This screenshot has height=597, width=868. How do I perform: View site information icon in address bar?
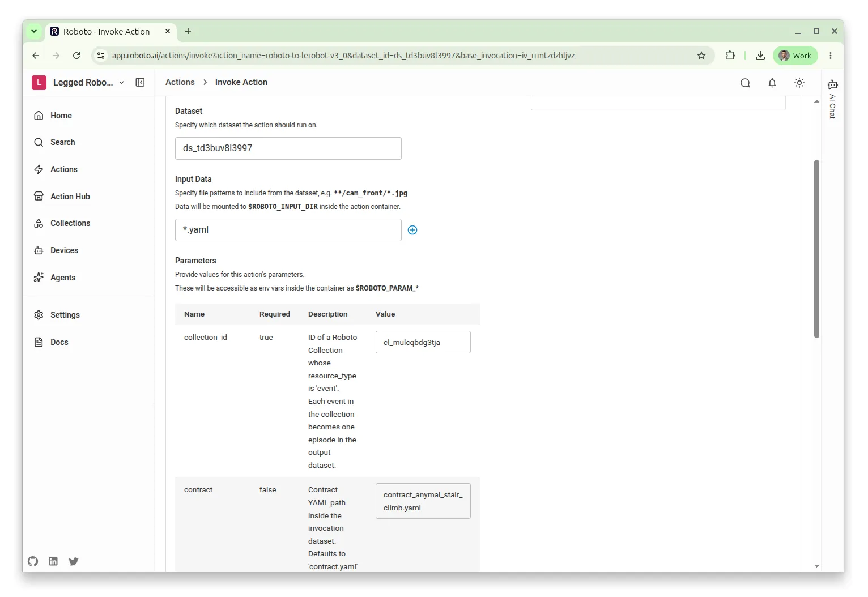[101, 56]
